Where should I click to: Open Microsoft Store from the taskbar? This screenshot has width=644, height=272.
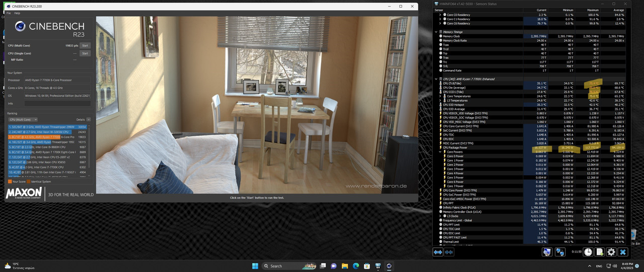367,265
